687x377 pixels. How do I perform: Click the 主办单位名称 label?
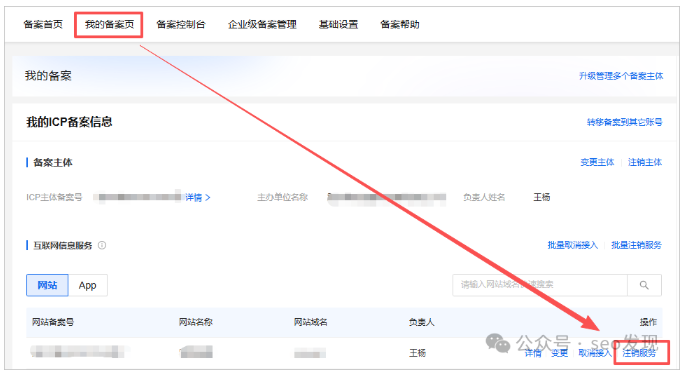[x=283, y=197]
